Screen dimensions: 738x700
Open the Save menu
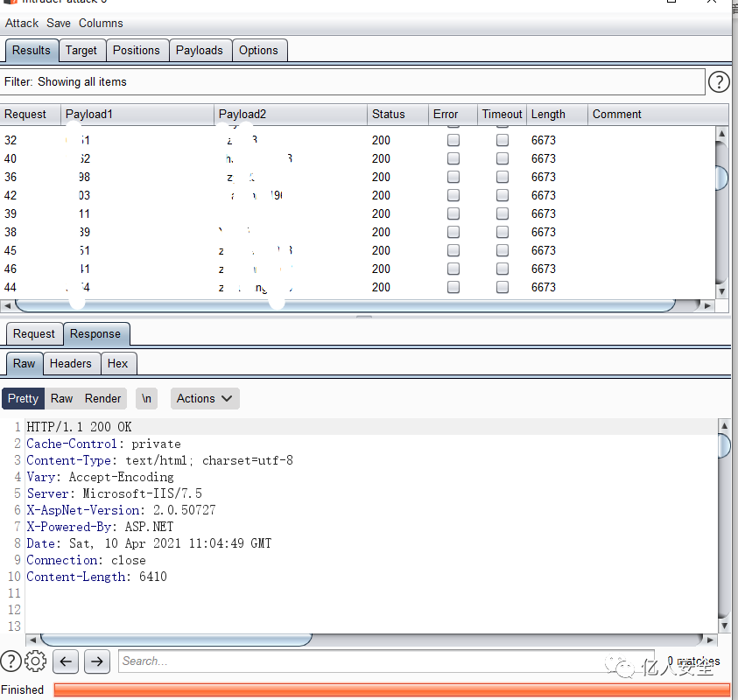point(59,23)
